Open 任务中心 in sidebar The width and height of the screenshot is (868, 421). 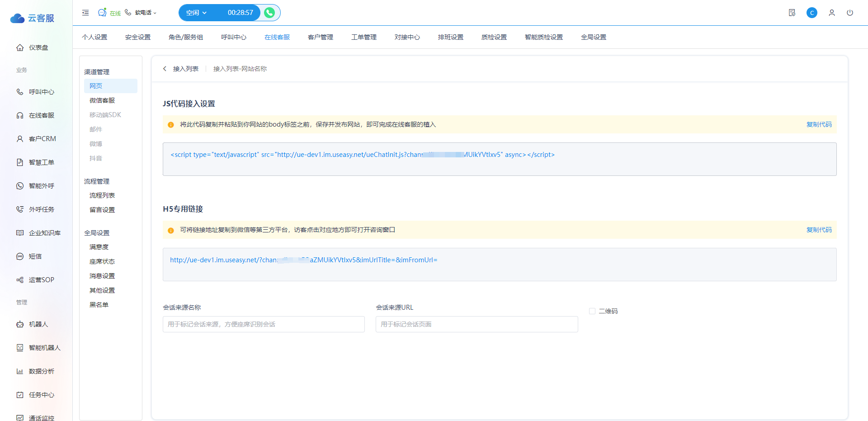tap(36, 395)
